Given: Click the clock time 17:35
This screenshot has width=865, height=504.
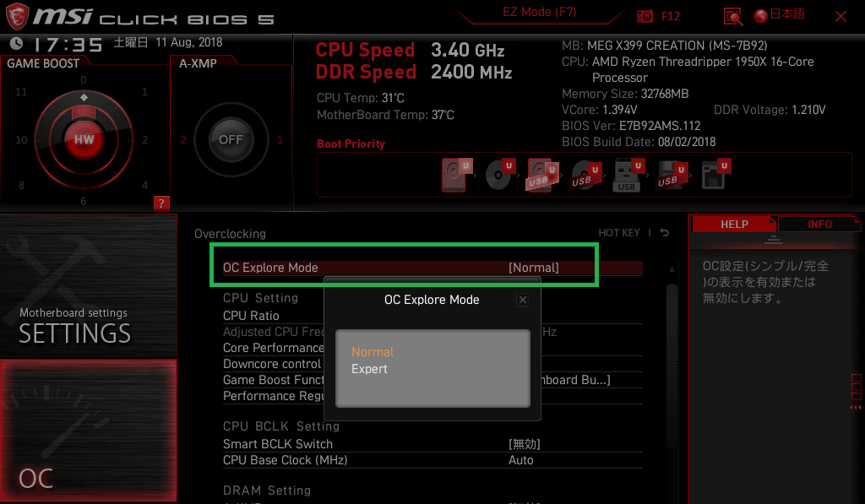Looking at the screenshot, I should 68,45.
